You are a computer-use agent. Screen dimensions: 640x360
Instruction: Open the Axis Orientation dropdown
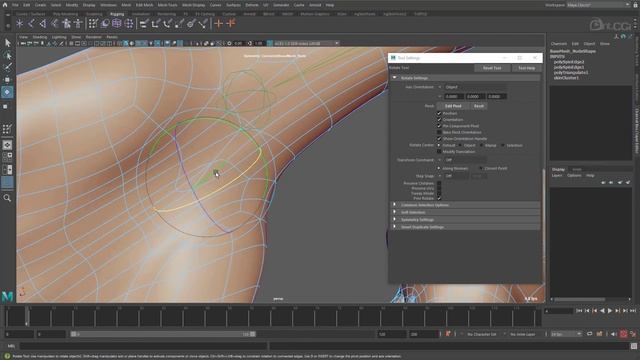click(x=475, y=87)
